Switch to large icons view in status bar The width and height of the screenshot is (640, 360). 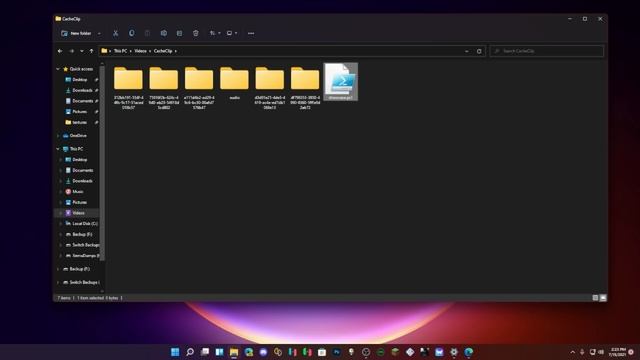[x=603, y=298]
